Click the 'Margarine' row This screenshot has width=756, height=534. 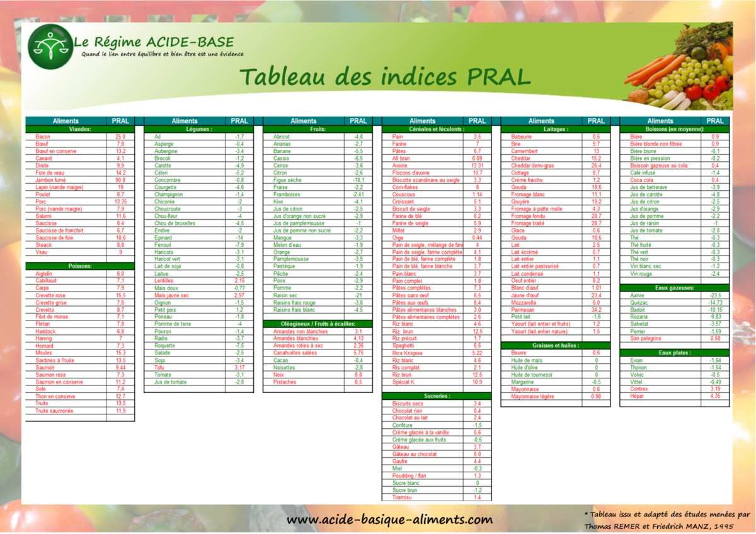[556, 382]
